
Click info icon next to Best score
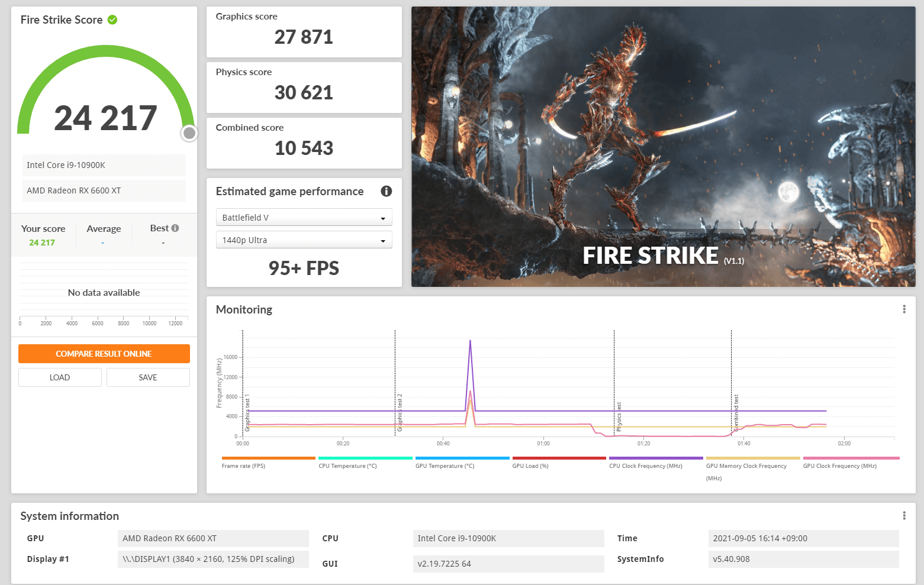click(x=175, y=228)
